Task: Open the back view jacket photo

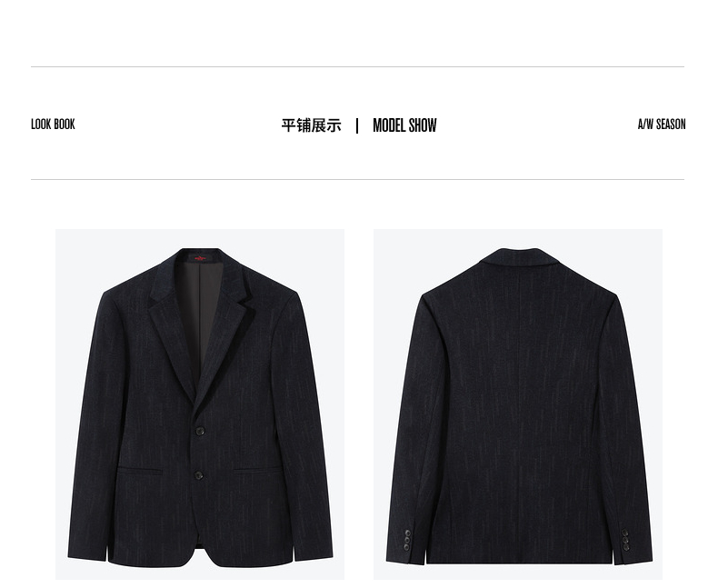Action: (518, 404)
